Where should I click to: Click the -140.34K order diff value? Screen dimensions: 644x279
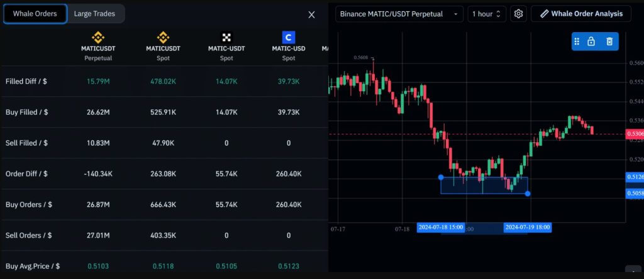[x=98, y=174]
